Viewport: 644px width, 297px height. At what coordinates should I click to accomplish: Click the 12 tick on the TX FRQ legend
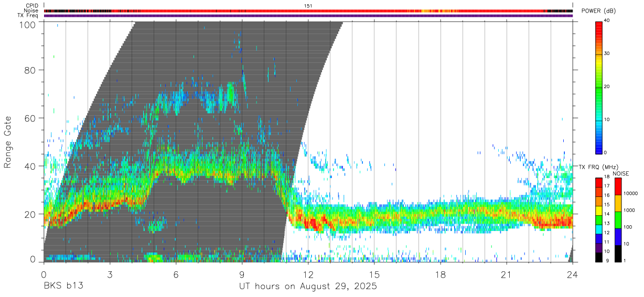click(607, 233)
